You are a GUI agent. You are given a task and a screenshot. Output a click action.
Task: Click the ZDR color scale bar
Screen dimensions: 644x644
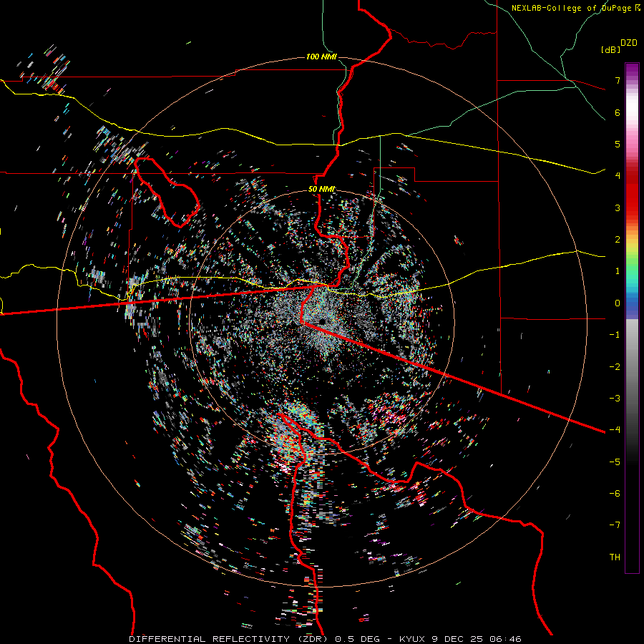click(x=632, y=318)
